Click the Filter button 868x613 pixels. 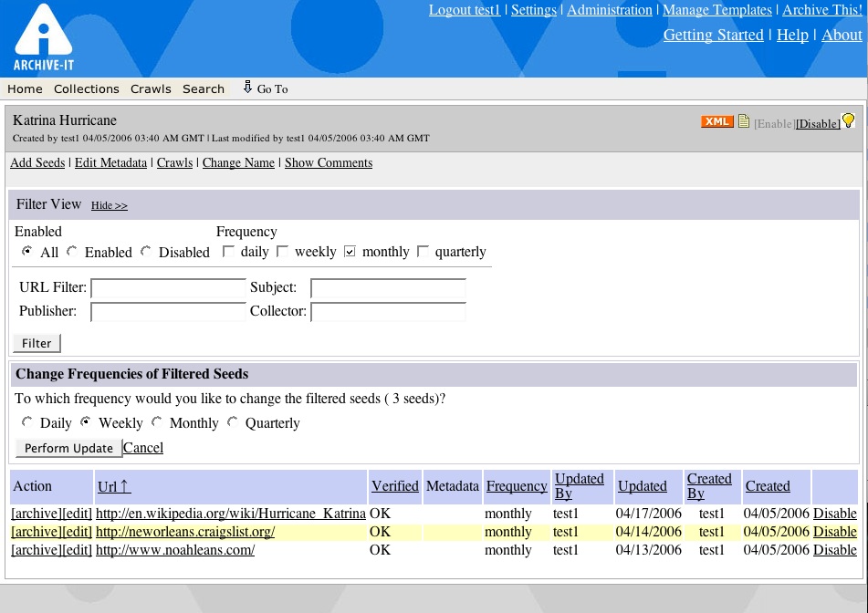[37, 343]
